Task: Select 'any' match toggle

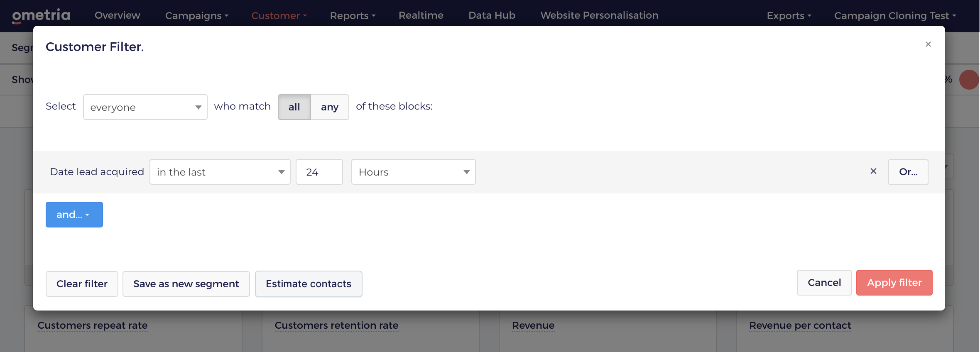Action: click(x=330, y=107)
